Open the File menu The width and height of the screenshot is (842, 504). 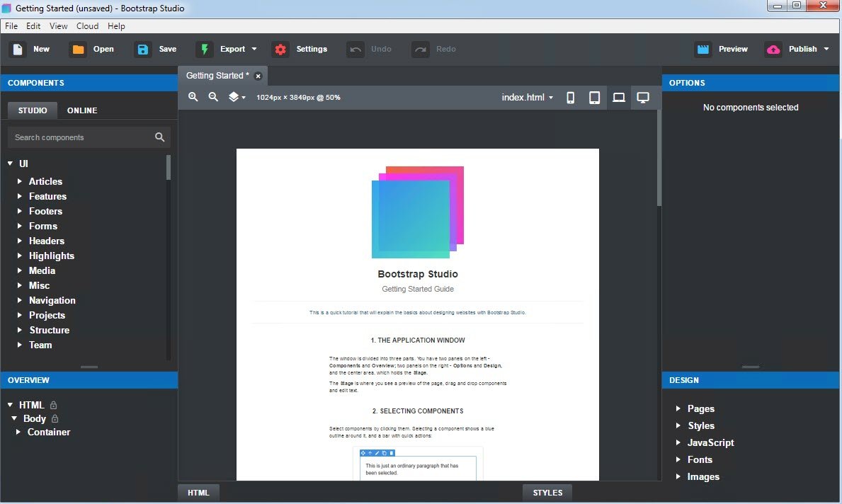(x=11, y=25)
